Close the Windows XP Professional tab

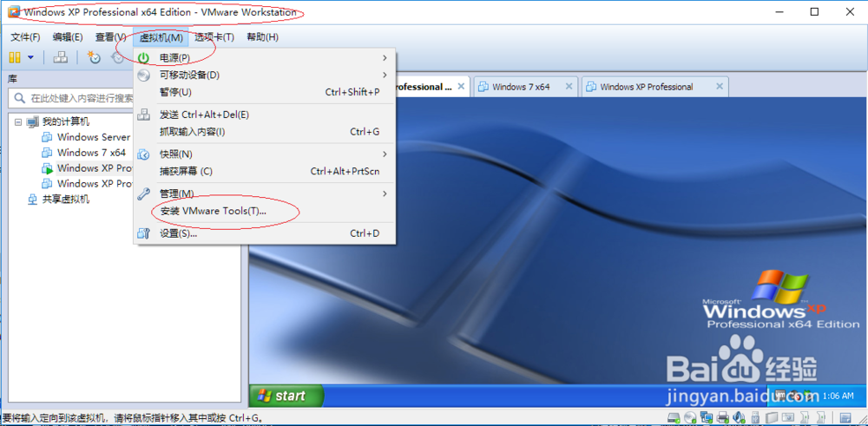pos(719,87)
